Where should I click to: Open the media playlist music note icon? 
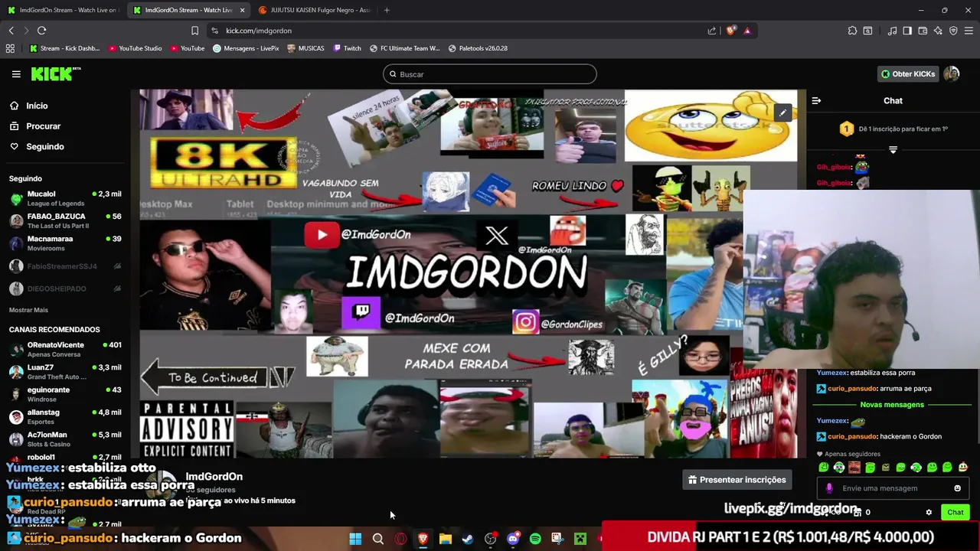point(892,31)
